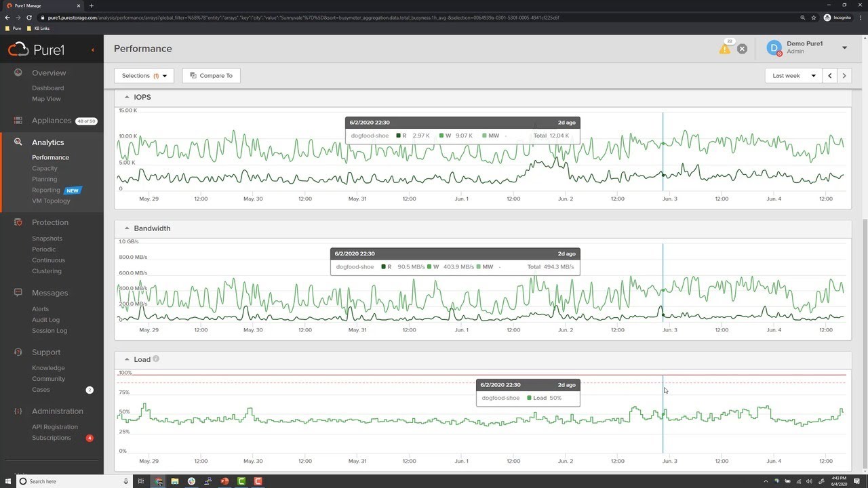Screen dimensions: 868x488
Task: Open the Capacity analytics page
Action: [45, 168]
